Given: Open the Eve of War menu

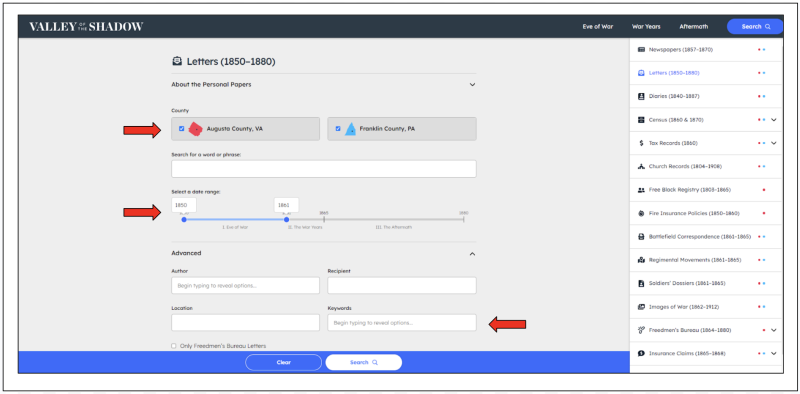Looking at the screenshot, I should (597, 27).
